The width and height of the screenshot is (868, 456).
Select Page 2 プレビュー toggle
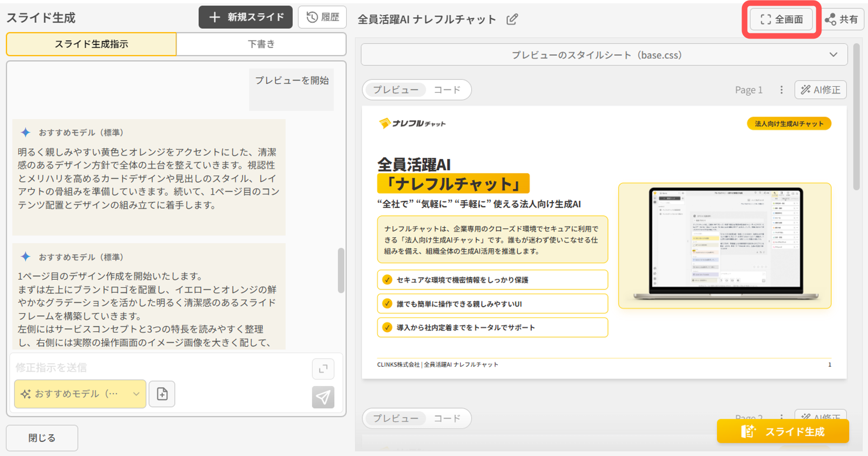(395, 418)
